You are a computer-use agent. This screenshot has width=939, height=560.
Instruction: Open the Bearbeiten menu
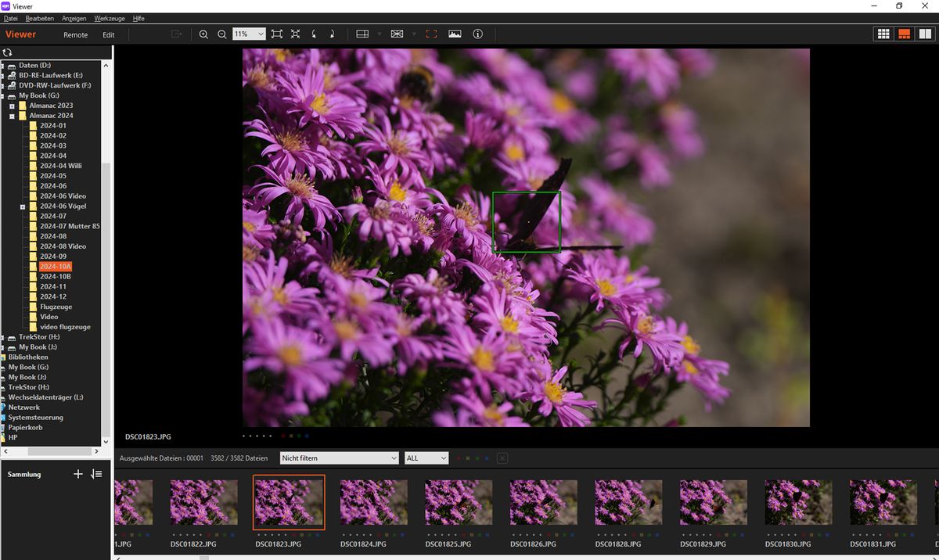coord(39,18)
